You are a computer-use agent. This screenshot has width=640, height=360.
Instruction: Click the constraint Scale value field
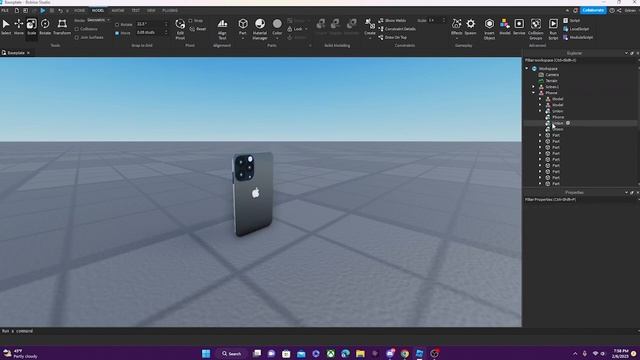[436, 20]
